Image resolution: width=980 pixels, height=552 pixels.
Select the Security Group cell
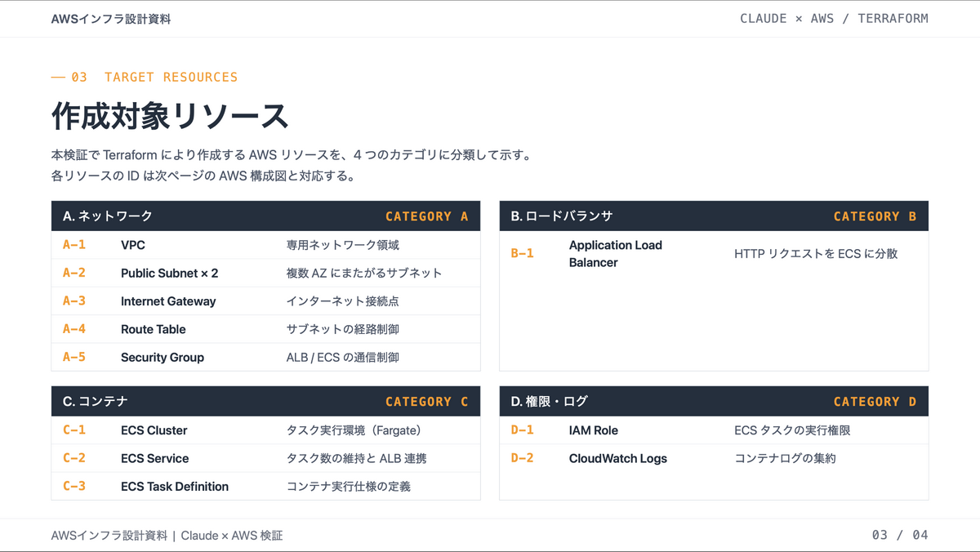pyautogui.click(x=163, y=357)
